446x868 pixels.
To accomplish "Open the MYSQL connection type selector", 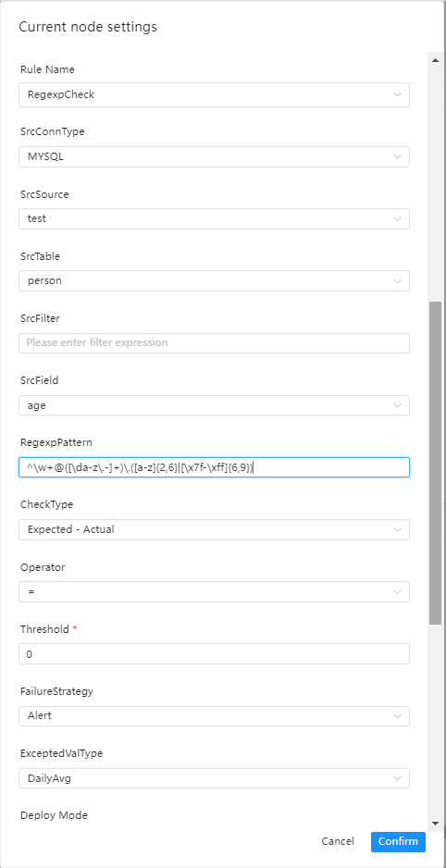I will click(214, 156).
